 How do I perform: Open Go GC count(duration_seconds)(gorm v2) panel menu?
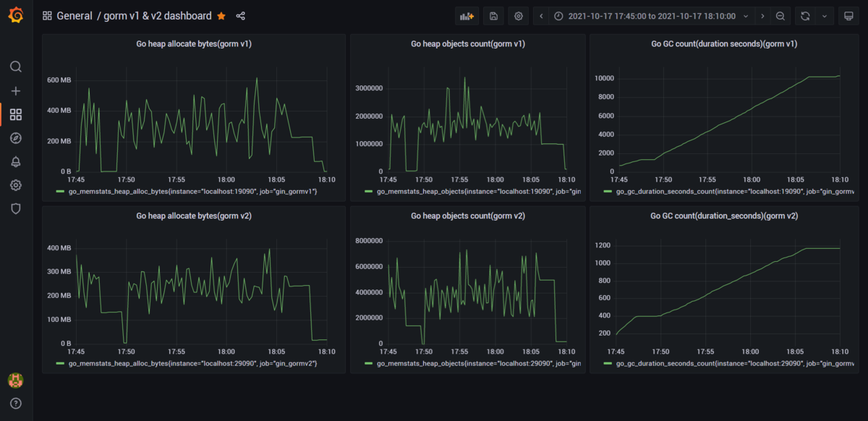coord(724,216)
